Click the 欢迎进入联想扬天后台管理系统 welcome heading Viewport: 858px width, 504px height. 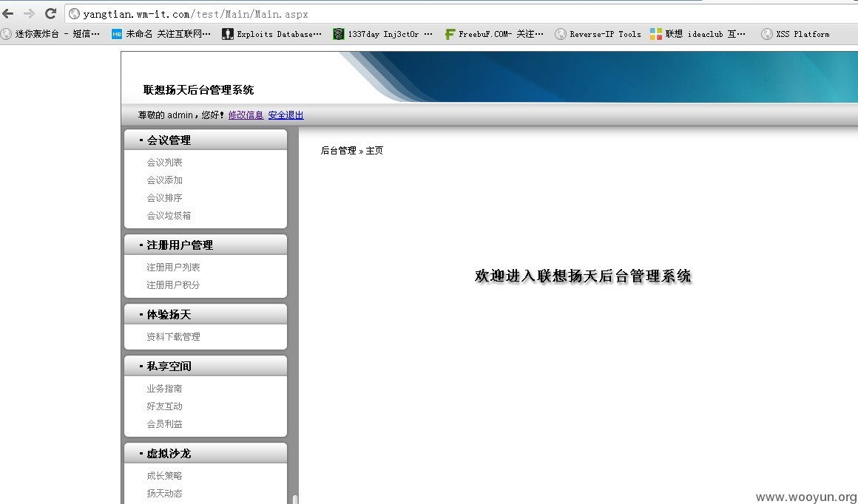(x=584, y=276)
